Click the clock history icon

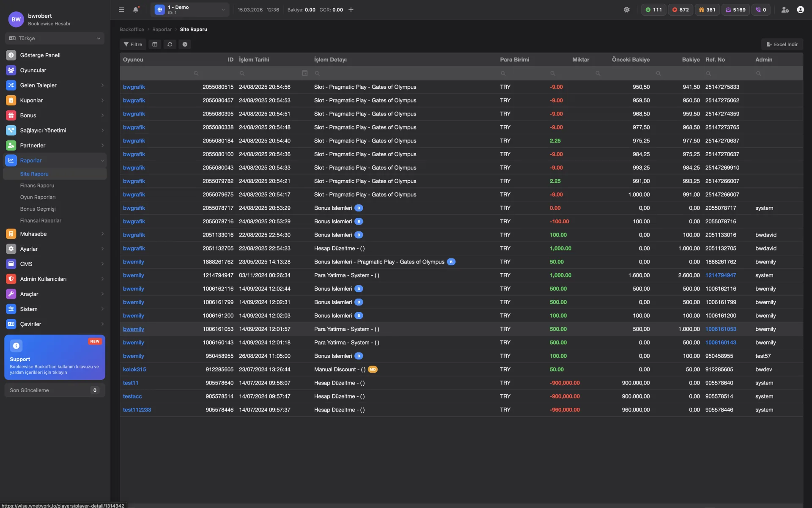click(x=185, y=44)
